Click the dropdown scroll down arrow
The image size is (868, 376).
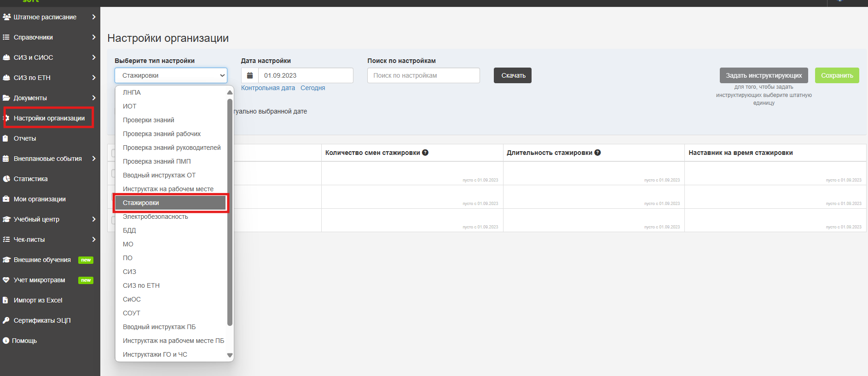[x=230, y=355]
